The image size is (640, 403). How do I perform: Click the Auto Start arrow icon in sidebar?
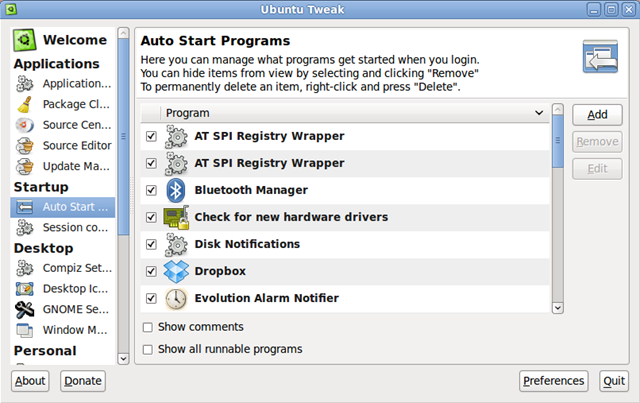[x=24, y=207]
